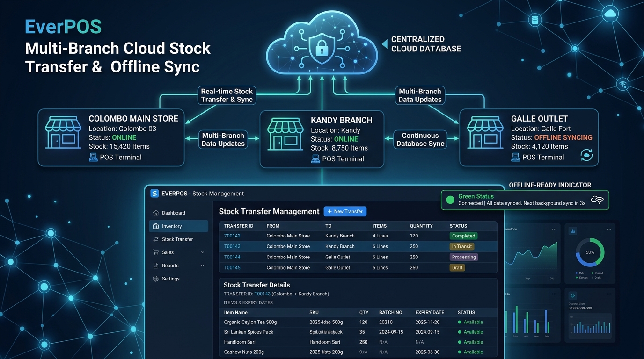Viewport: 644px width, 359px height.
Task: Click the Draft status badge
Action: pos(457,268)
